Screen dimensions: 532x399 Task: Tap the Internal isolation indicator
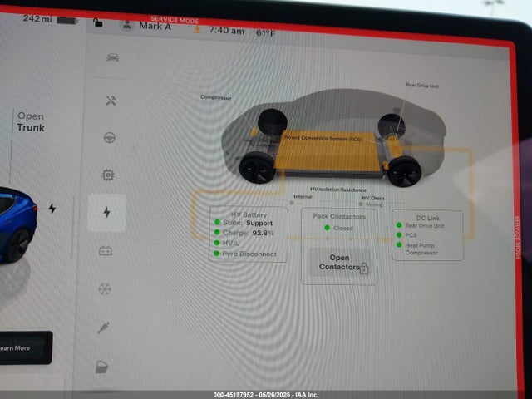click(x=302, y=199)
